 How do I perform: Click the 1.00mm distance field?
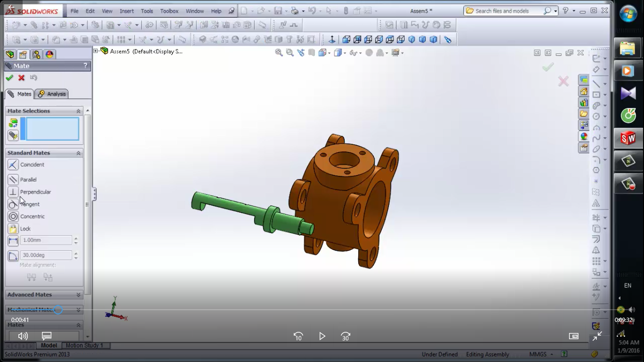point(46,240)
